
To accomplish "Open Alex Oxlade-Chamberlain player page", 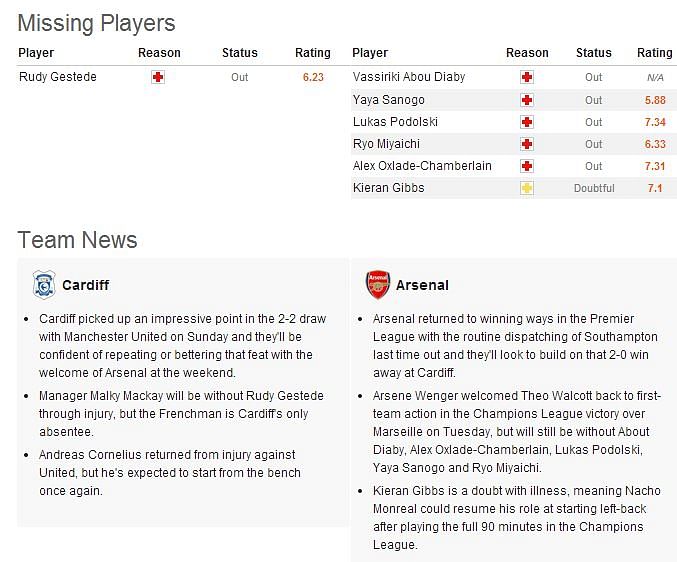I will [x=422, y=166].
